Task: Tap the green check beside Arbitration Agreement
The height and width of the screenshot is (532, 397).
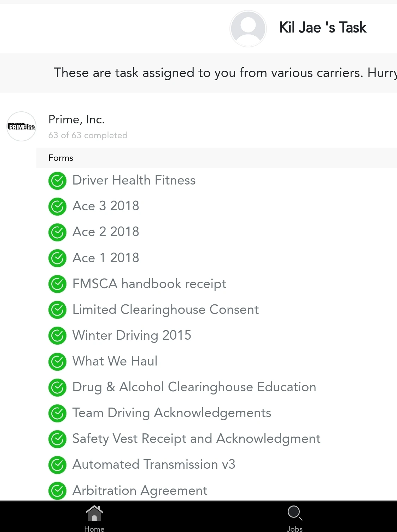Action: 57,491
